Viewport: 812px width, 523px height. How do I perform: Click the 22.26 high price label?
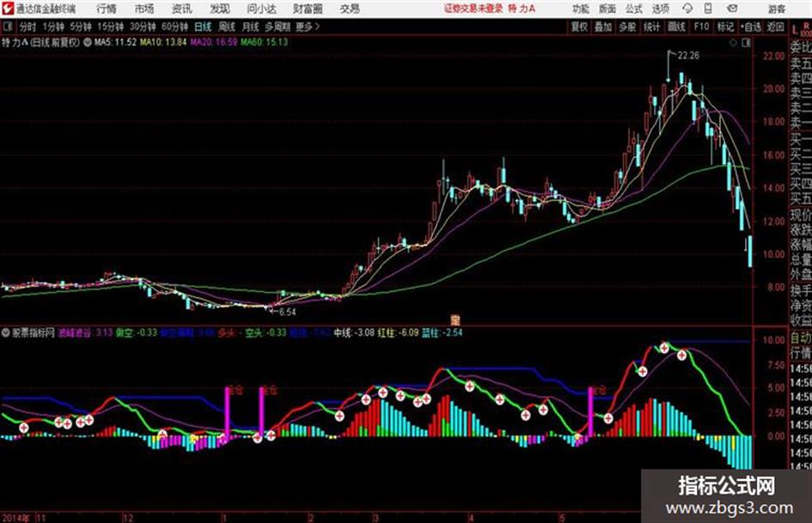tap(688, 56)
